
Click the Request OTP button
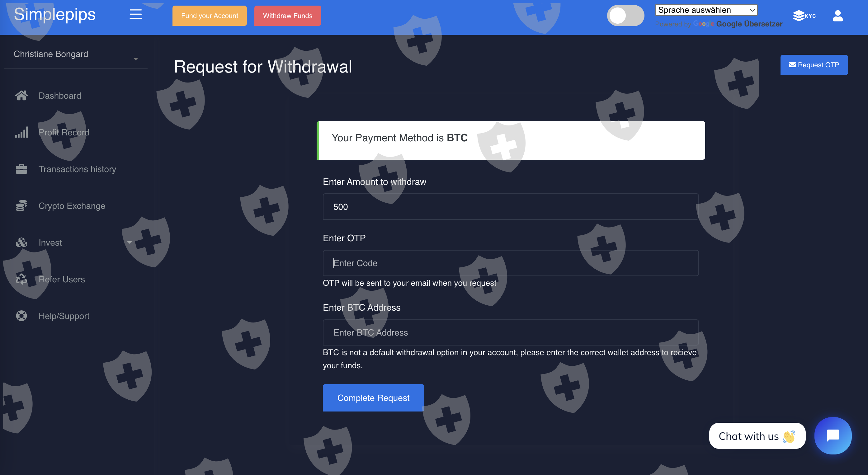point(814,65)
